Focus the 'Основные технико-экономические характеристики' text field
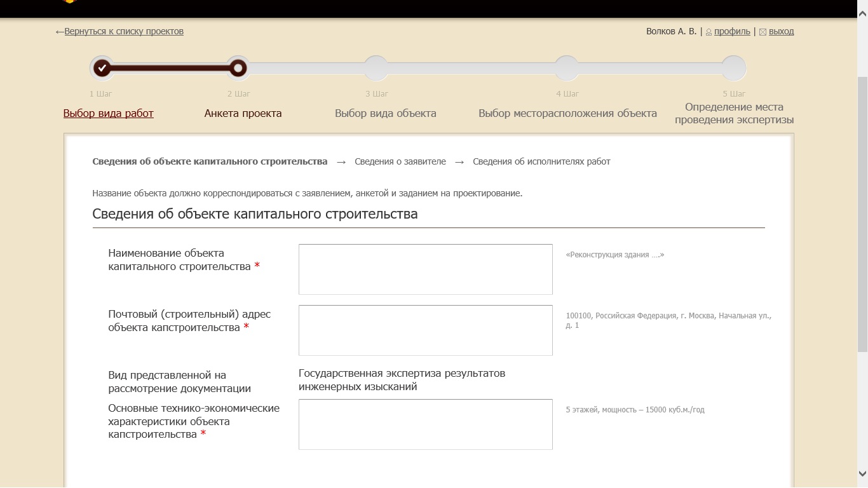This screenshot has height=488, width=868. click(x=426, y=424)
